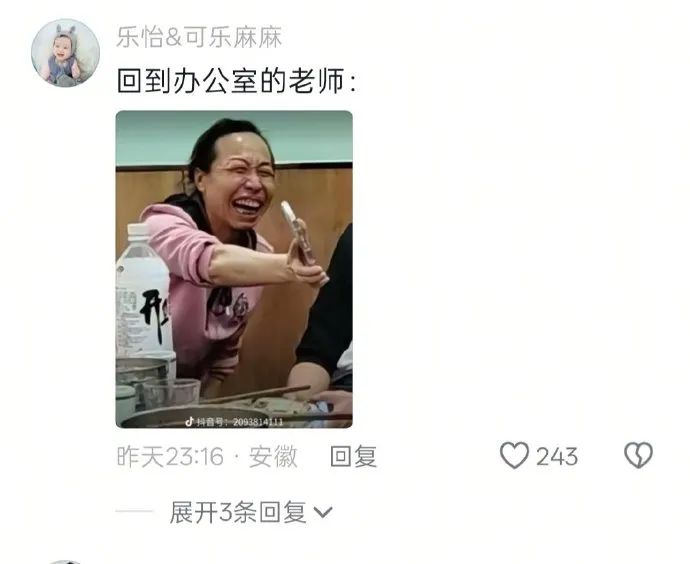The image size is (690, 564).
Task: Tap the Douyin ID 2093814111 watermark text
Action: pyautogui.click(x=258, y=422)
